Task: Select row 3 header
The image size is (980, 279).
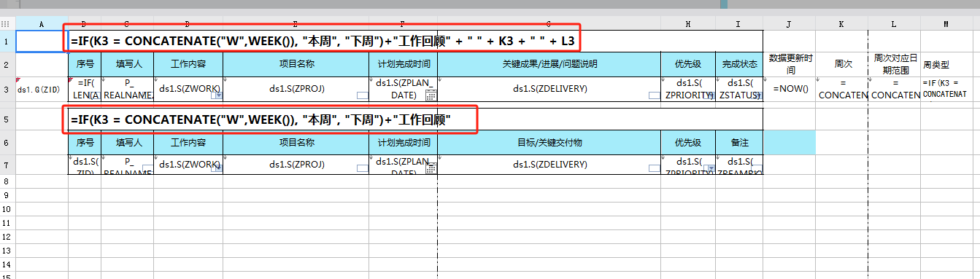Action: click(7, 89)
